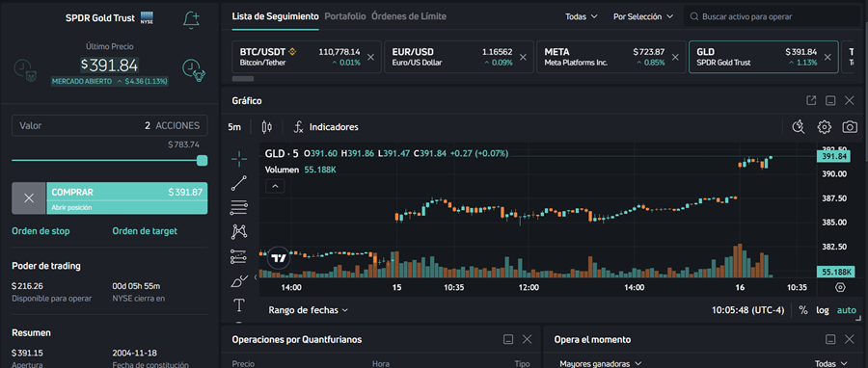Open the timezone 10:05:48 (UTC-4) menu
Viewport: 868px width, 368px height.
(747, 310)
